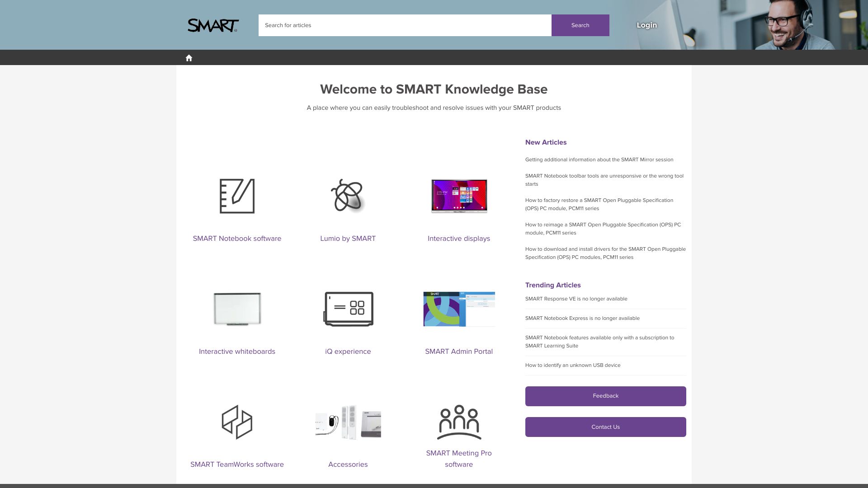Open article on identifying unknown USB device
The height and width of the screenshot is (488, 868).
click(573, 365)
